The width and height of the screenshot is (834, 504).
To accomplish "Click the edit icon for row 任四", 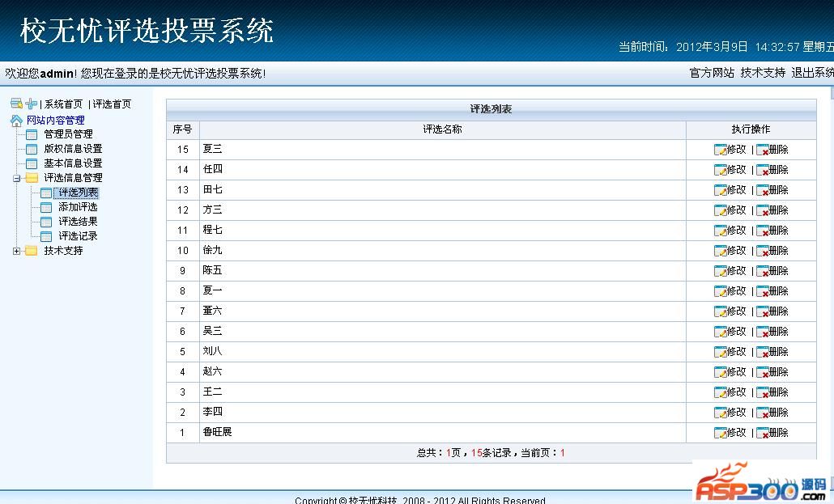I will coord(720,170).
